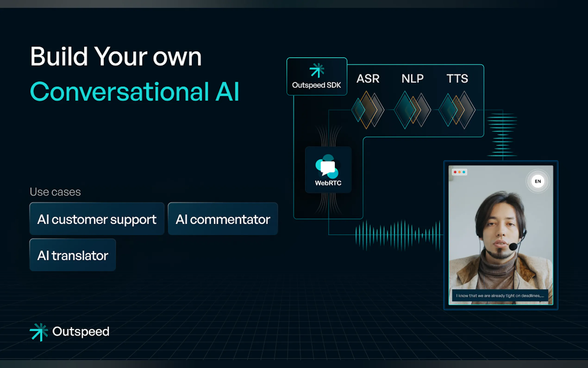
Task: Click the Outspeed SDK star icon
Action: [x=317, y=70]
